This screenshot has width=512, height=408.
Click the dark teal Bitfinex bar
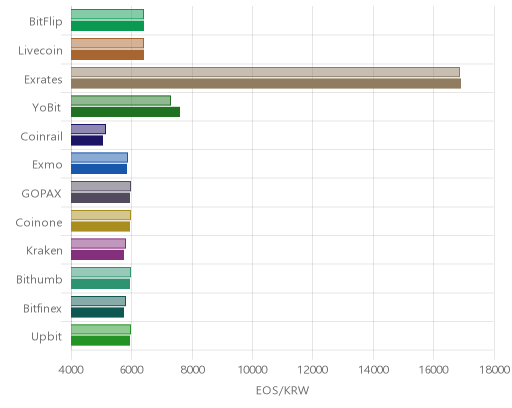pyautogui.click(x=98, y=312)
